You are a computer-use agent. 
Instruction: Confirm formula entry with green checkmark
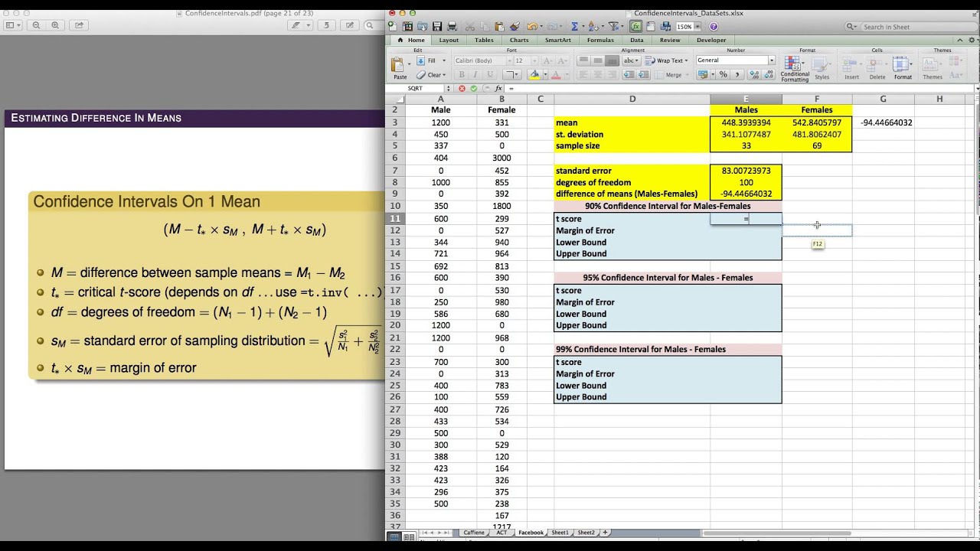point(474,88)
